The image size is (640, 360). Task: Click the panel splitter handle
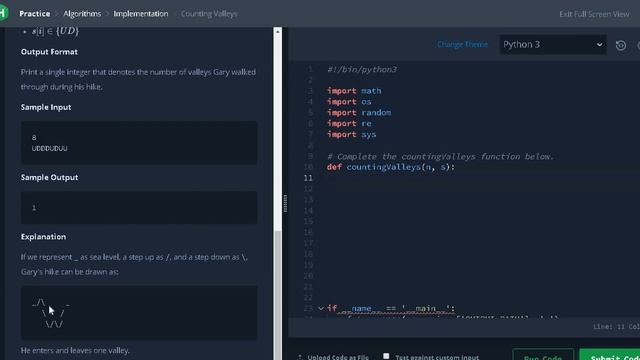(x=285, y=203)
